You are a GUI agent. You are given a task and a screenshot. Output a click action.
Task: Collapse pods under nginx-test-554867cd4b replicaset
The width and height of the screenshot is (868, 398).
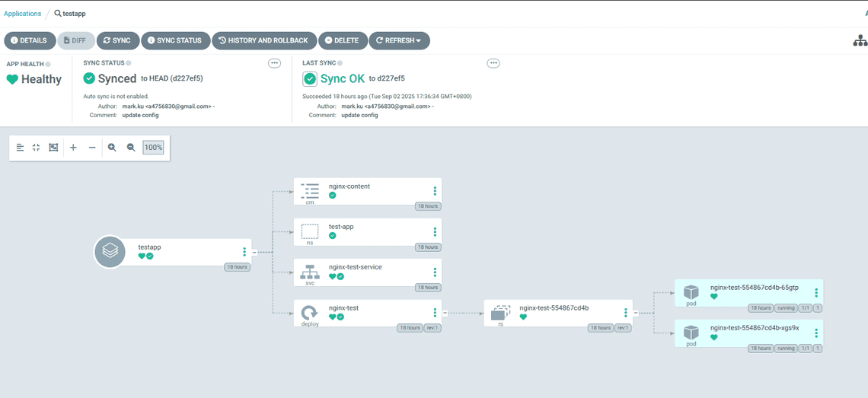pyautogui.click(x=636, y=313)
